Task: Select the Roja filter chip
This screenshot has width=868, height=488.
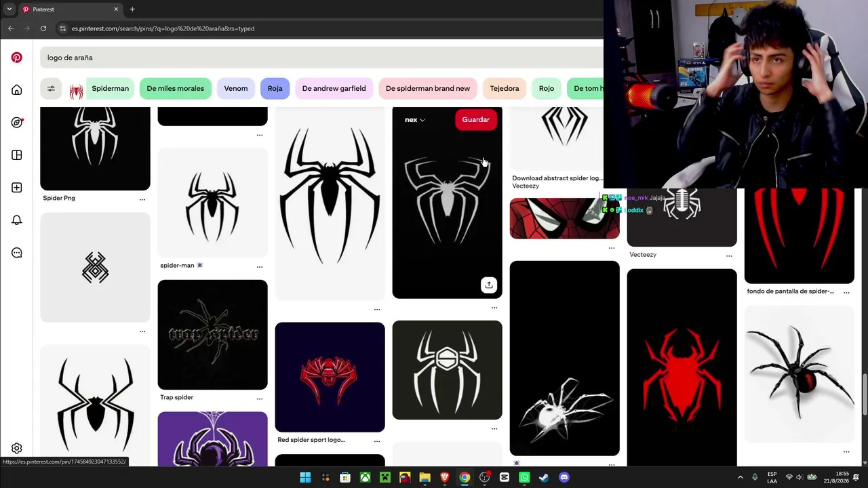Action: (275, 88)
